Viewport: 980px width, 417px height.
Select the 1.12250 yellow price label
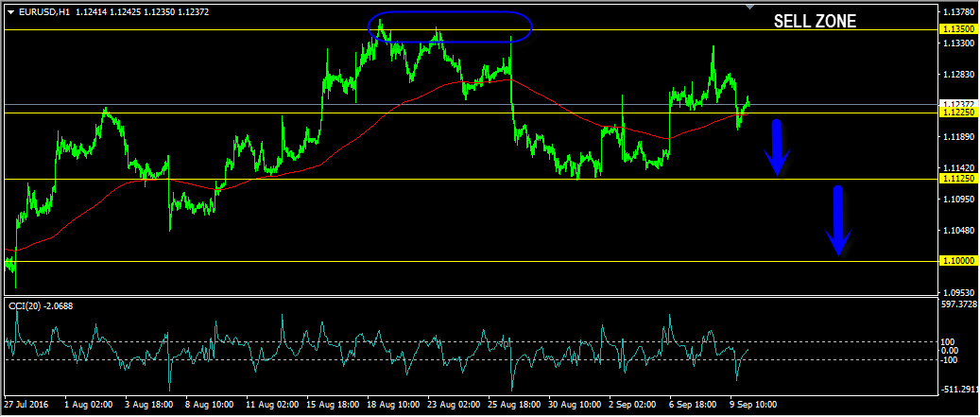point(958,112)
